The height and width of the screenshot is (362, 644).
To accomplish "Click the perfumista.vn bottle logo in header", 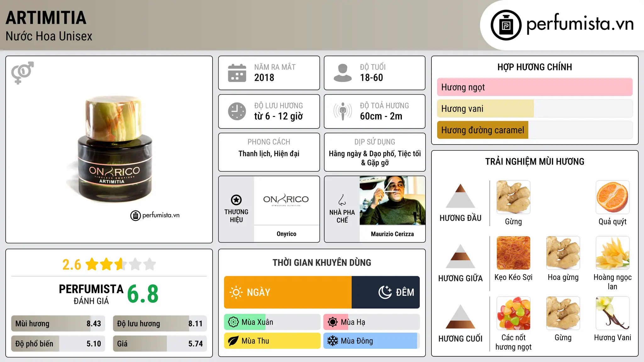I will click(506, 25).
